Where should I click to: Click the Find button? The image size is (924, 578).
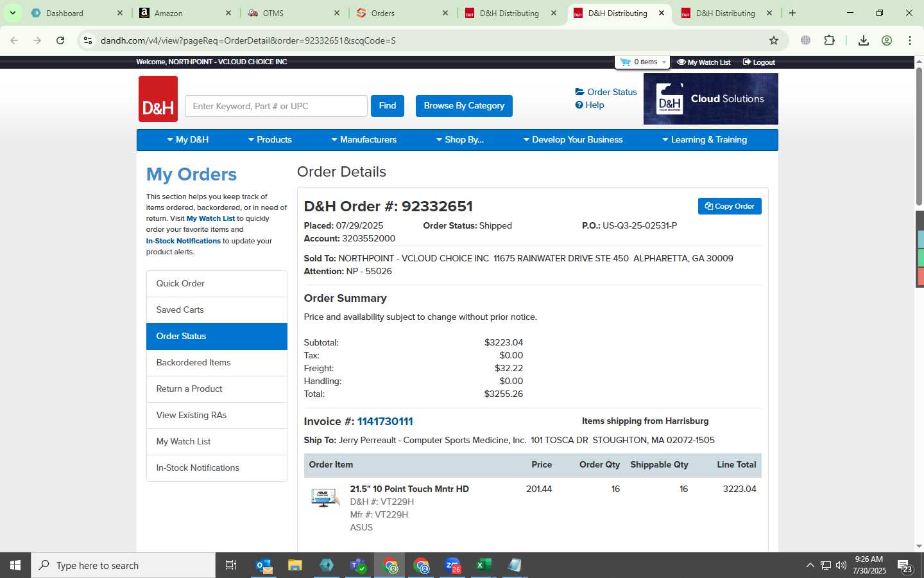tap(388, 106)
